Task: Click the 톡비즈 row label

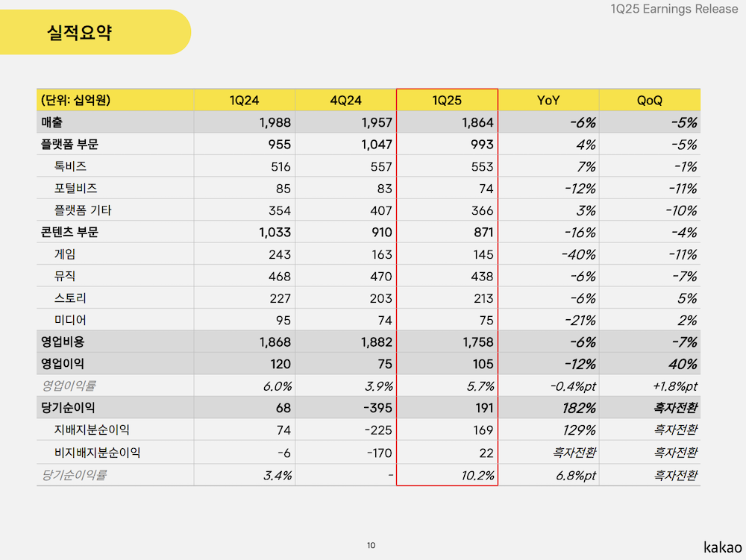Action: tap(70, 166)
